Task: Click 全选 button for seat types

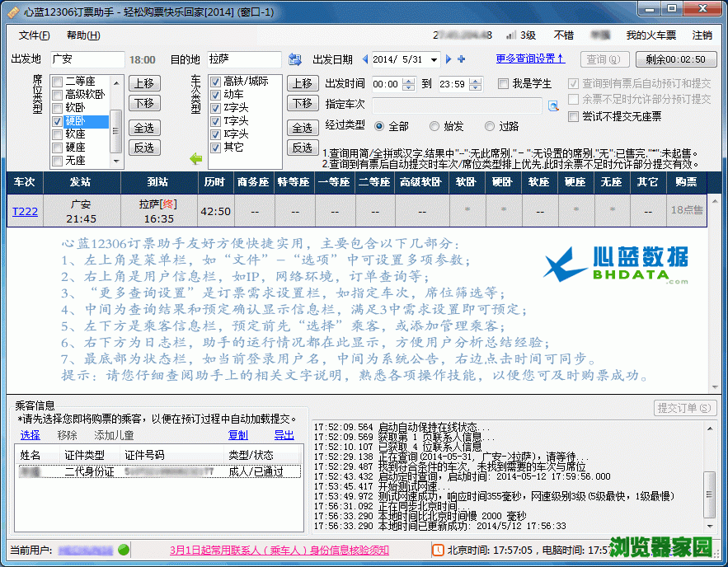Action: [143, 128]
